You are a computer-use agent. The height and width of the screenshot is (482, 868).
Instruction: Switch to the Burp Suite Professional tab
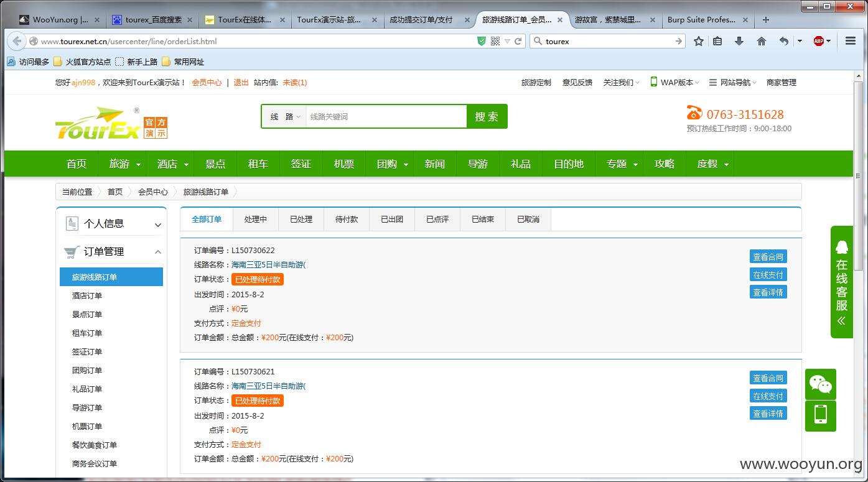[x=708, y=20]
